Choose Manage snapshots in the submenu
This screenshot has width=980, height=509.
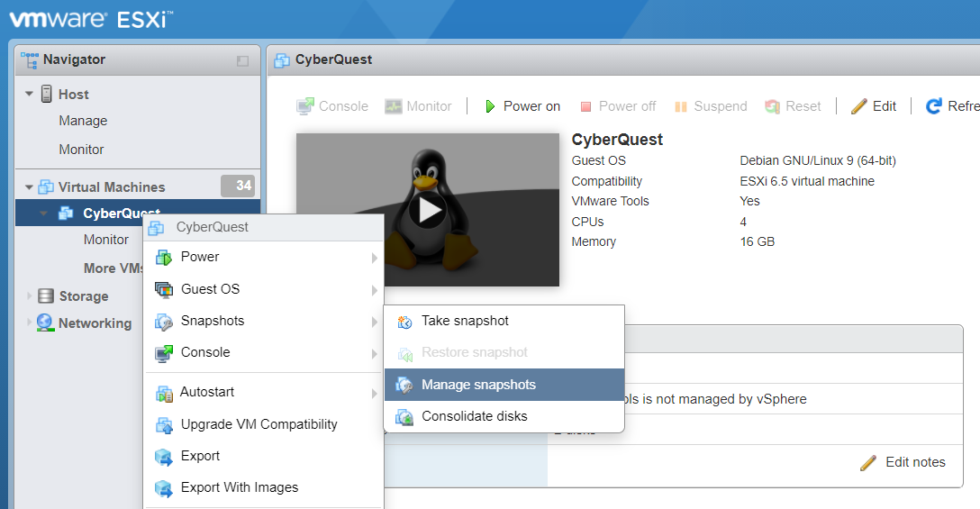pyautogui.click(x=504, y=385)
